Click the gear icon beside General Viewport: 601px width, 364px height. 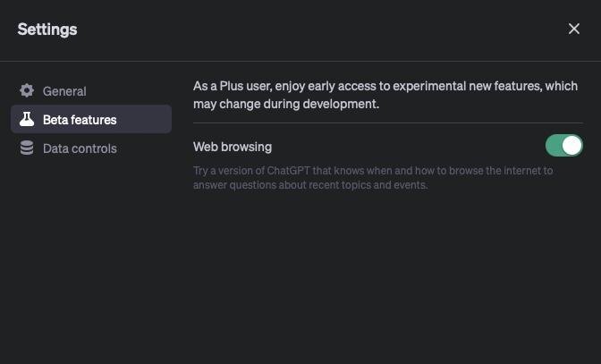[27, 90]
